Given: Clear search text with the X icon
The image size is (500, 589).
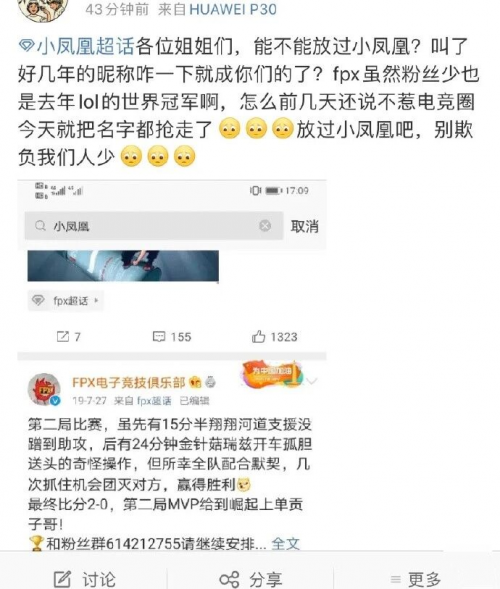Looking at the screenshot, I should [x=265, y=225].
